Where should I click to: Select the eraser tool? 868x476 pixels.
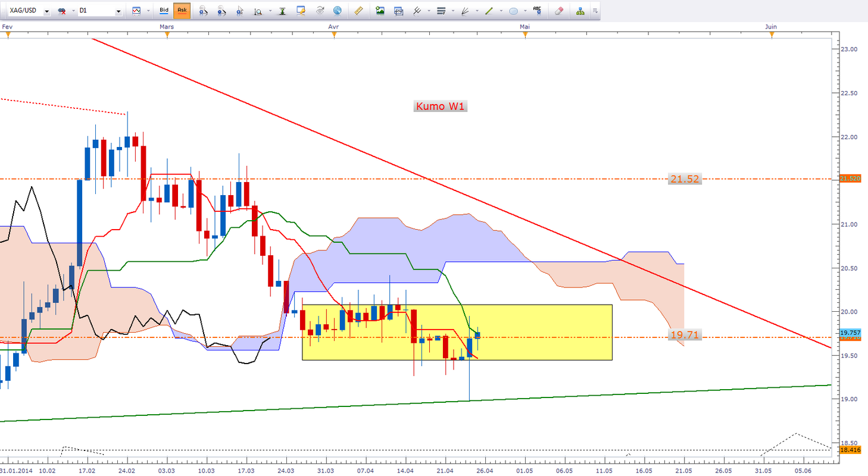(558, 11)
